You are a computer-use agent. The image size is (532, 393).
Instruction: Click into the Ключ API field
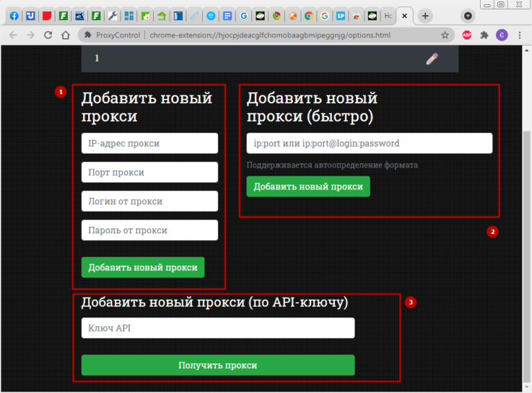click(218, 328)
